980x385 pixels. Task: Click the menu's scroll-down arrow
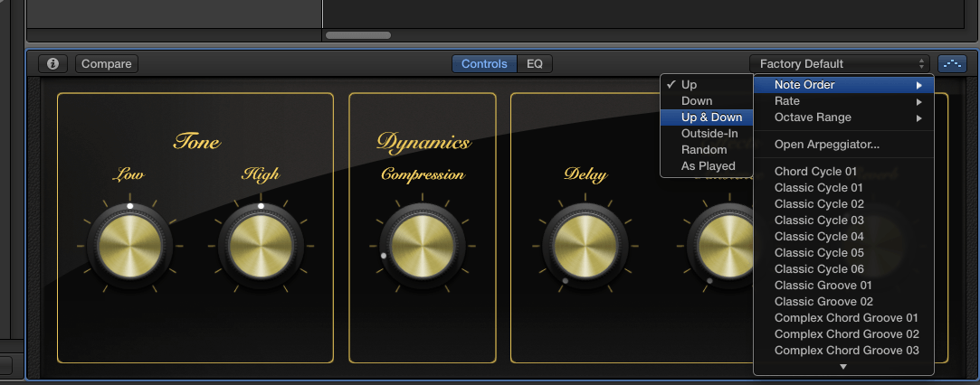coord(843,367)
